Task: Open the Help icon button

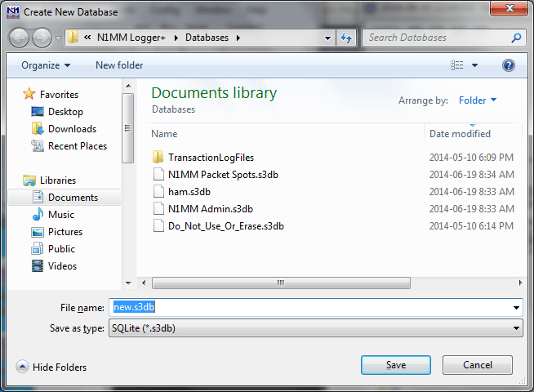Action: coord(509,65)
